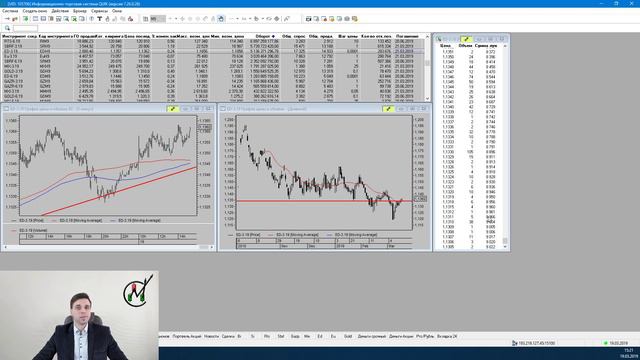The height and width of the screenshot is (360, 640).
Task: Select the ED-3.19 row in the instruments table
Action: coord(213,51)
